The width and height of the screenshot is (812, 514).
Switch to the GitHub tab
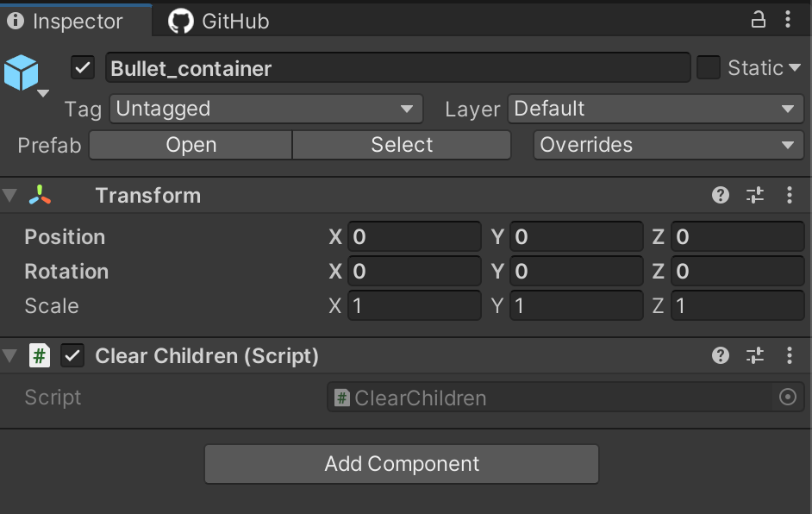pyautogui.click(x=219, y=22)
